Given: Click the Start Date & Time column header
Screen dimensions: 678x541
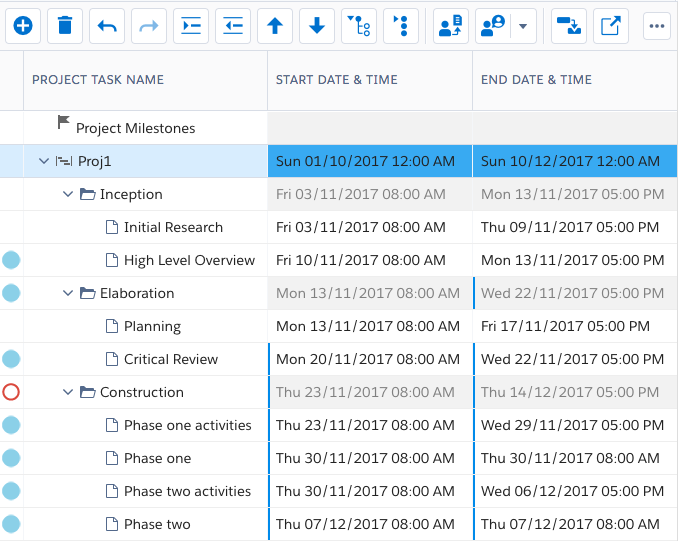Looking at the screenshot, I should (336, 80).
